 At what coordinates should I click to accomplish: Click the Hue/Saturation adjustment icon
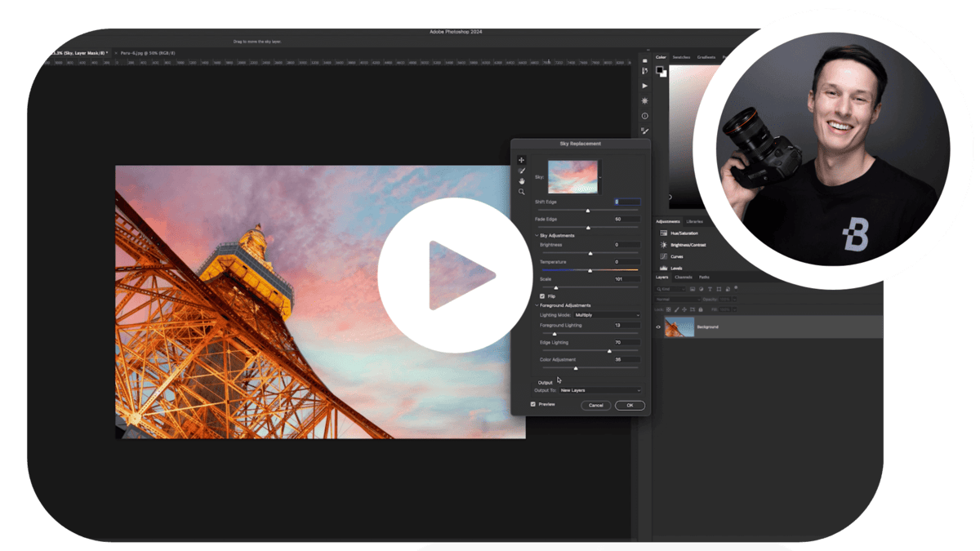coord(664,233)
